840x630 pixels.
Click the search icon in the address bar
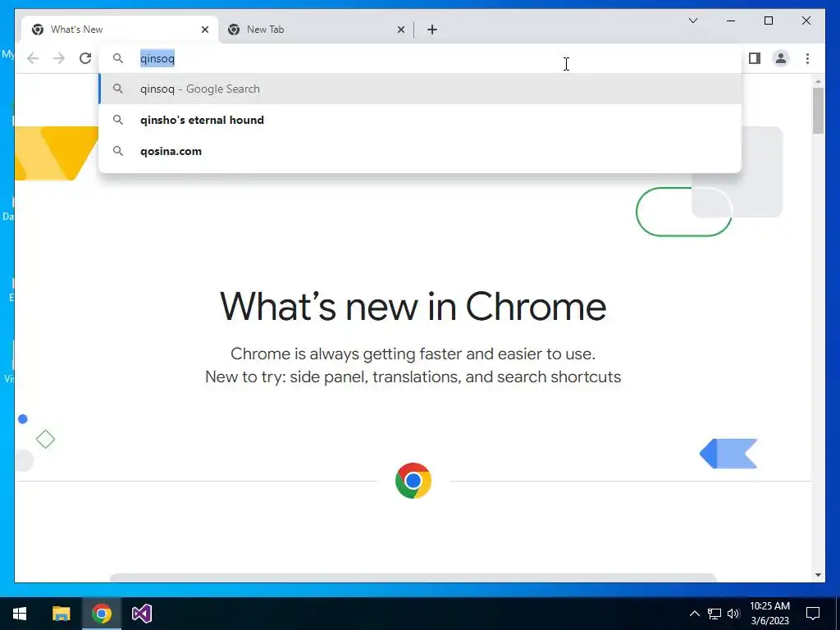[118, 58]
